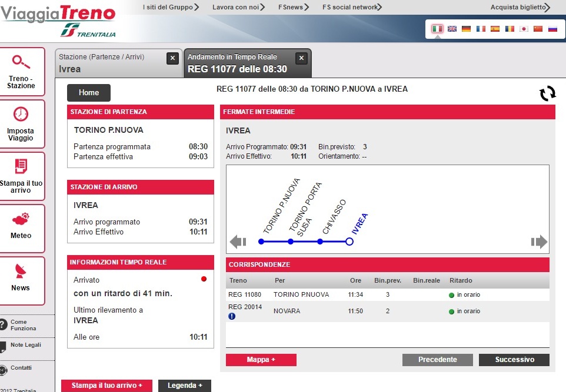Close the REG 11077 real-time tab
This screenshot has height=392, width=566.
(301, 58)
